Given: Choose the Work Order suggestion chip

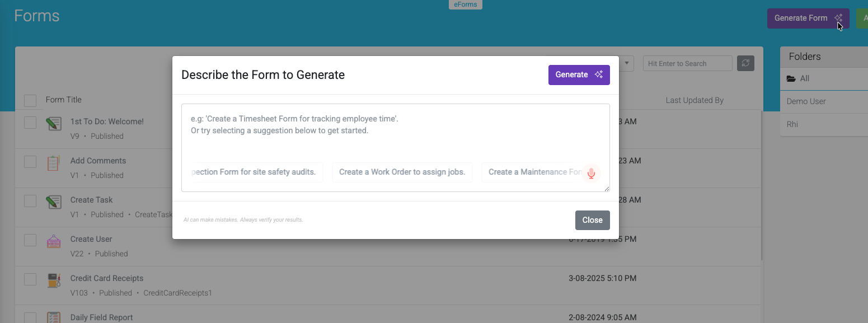Looking at the screenshot, I should click(x=402, y=172).
